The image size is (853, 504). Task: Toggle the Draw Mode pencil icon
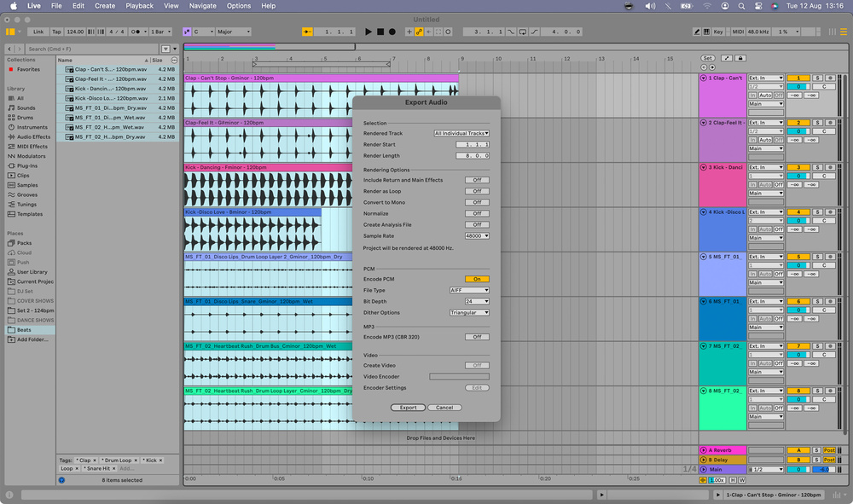pos(697,32)
